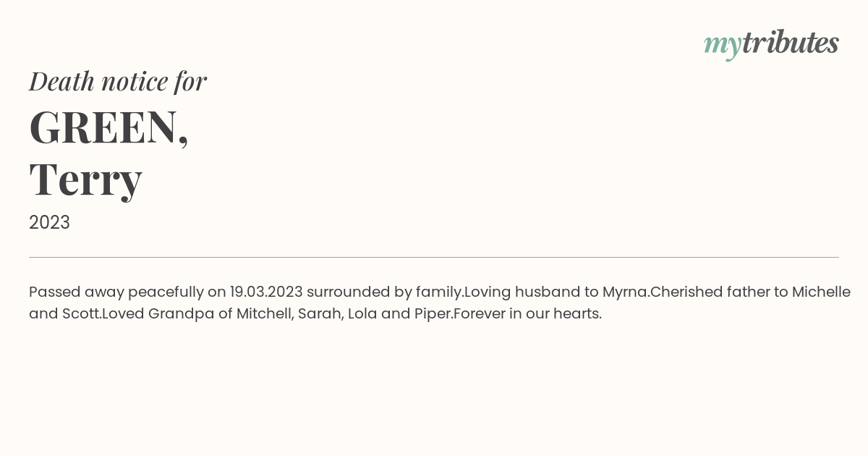Click the 'Death notice for' heading
Image resolution: width=868 pixels, height=456 pixels.
pos(118,81)
